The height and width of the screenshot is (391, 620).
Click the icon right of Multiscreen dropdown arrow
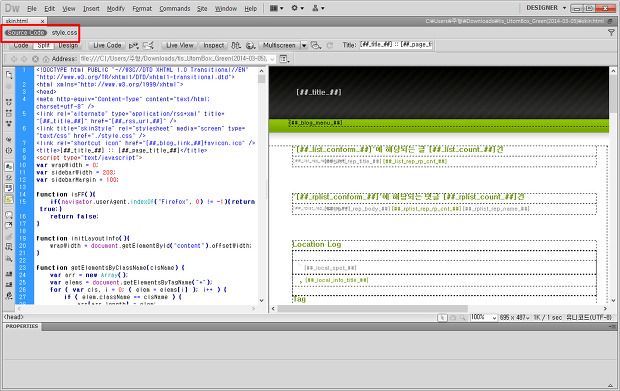click(316, 45)
